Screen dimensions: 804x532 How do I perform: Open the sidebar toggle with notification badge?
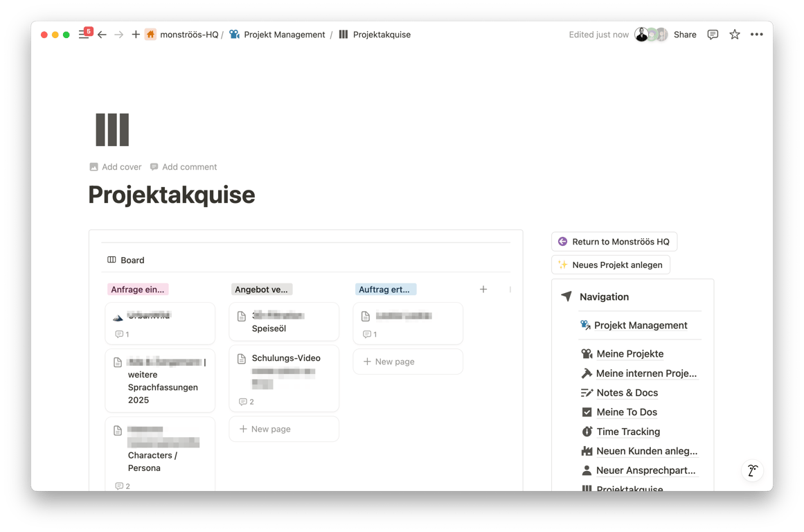(x=84, y=32)
